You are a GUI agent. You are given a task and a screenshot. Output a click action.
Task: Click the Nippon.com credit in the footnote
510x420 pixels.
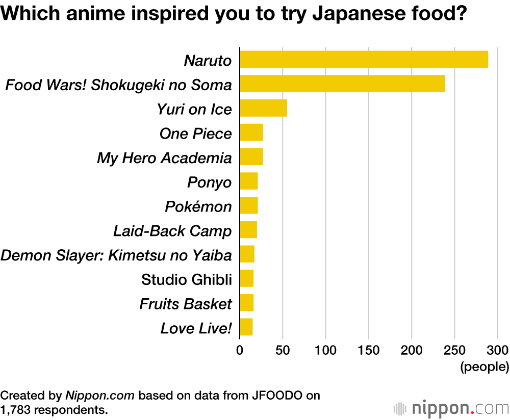[100, 395]
